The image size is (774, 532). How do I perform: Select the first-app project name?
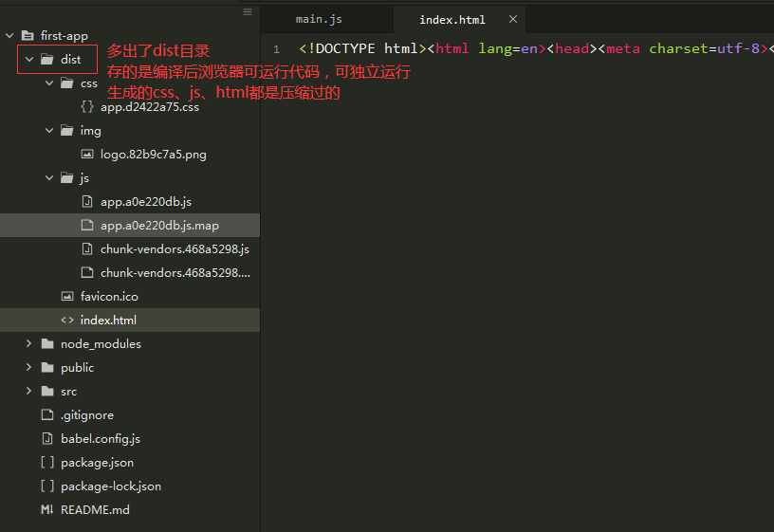tap(64, 36)
